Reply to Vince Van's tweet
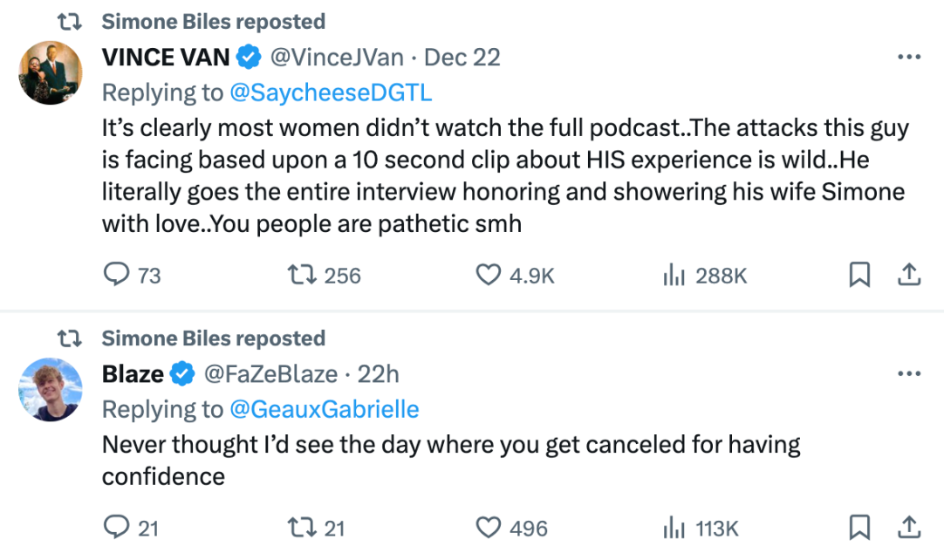This screenshot has height=560, width=944. point(116,276)
